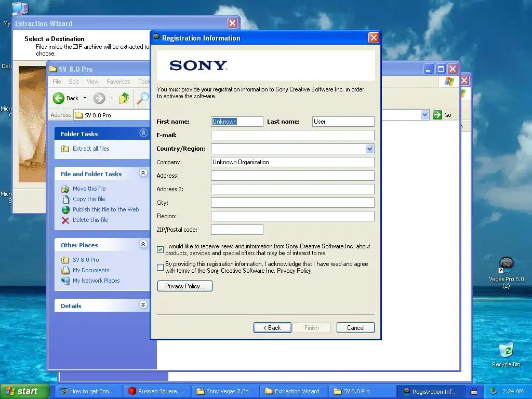Switch to Russian Square taskbar item
The height and width of the screenshot is (399, 532).
pyautogui.click(x=156, y=392)
